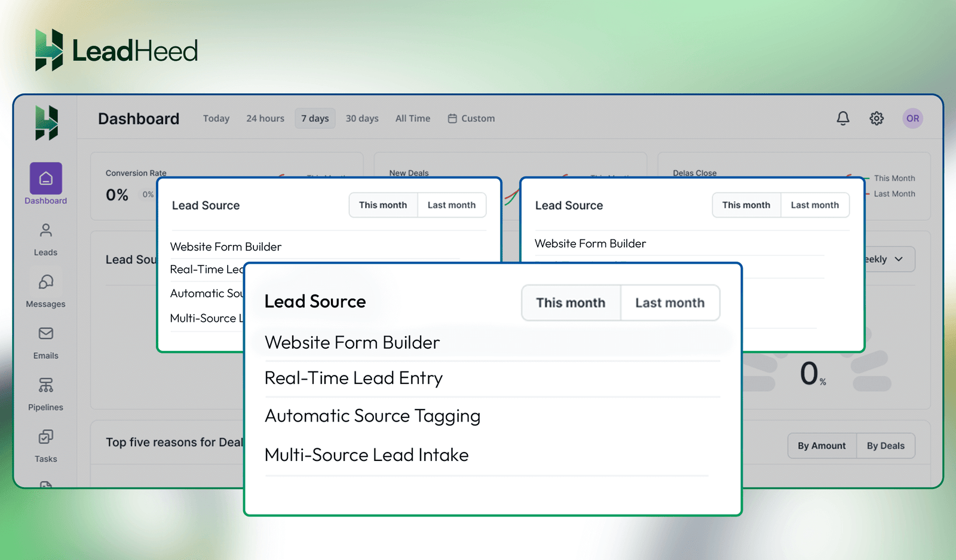The height and width of the screenshot is (560, 956).
Task: Open the OR profile avatar menu
Action: 912,118
